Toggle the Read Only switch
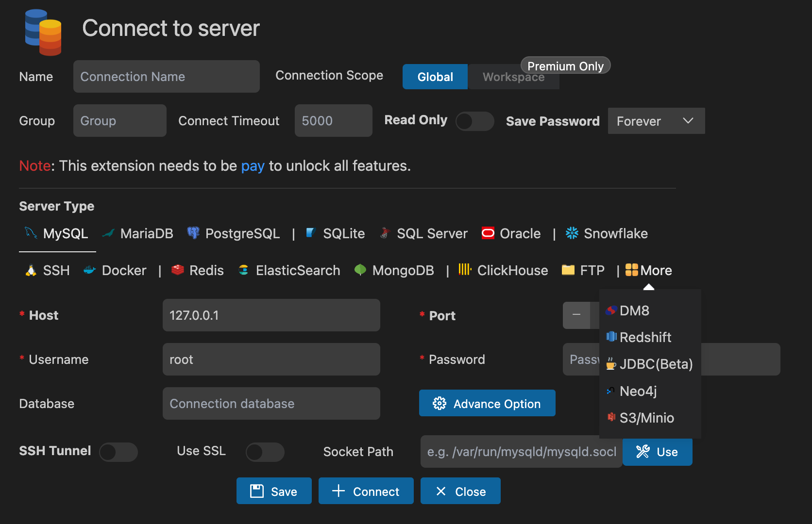 tap(474, 121)
